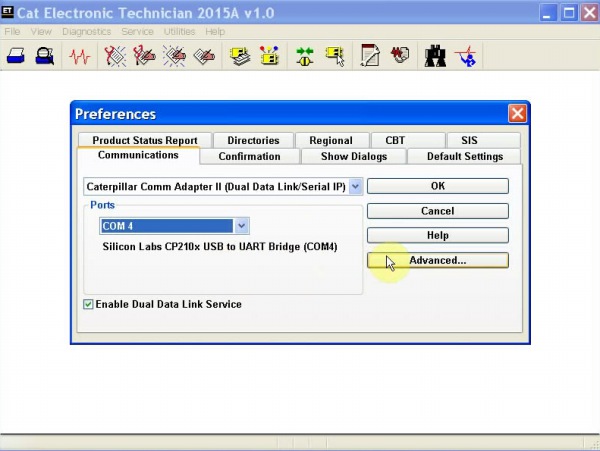Image resolution: width=600 pixels, height=451 pixels.
Task: Click the yellow ECM icon with cursor
Action: point(335,56)
